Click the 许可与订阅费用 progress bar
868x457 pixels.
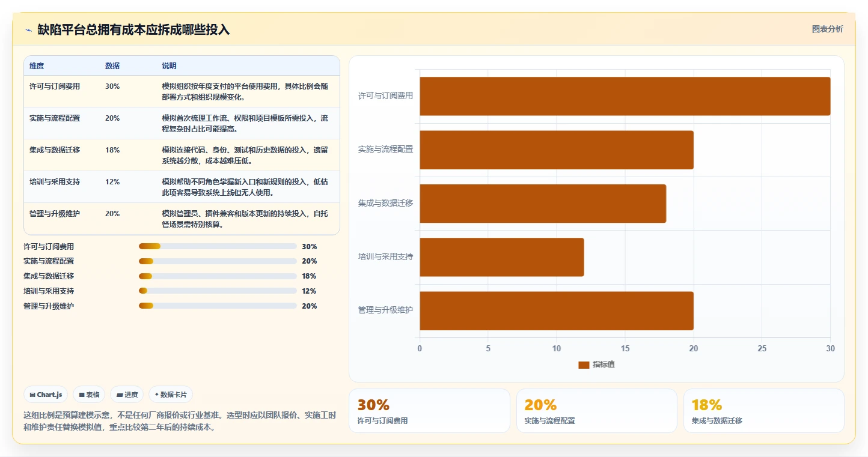click(218, 246)
